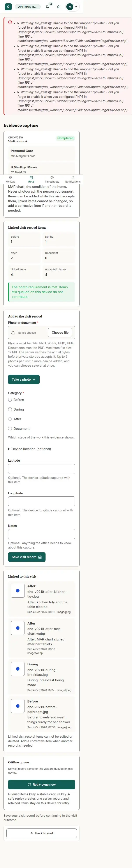Image resolution: width=132 pixels, height=868 pixels.
Task: Click inside the Latitude field
Action: tap(42, 469)
